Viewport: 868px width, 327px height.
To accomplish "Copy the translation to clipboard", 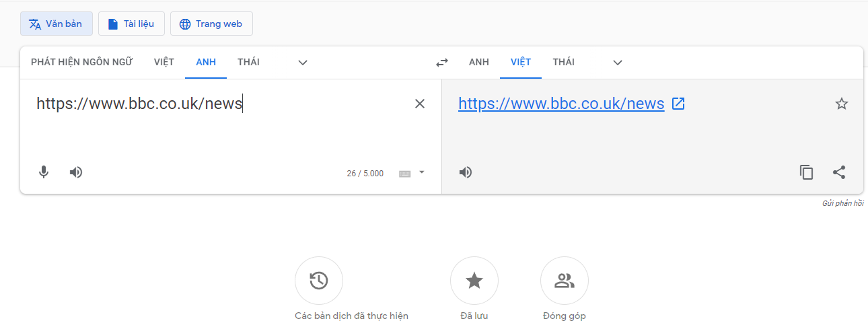I will pos(807,172).
